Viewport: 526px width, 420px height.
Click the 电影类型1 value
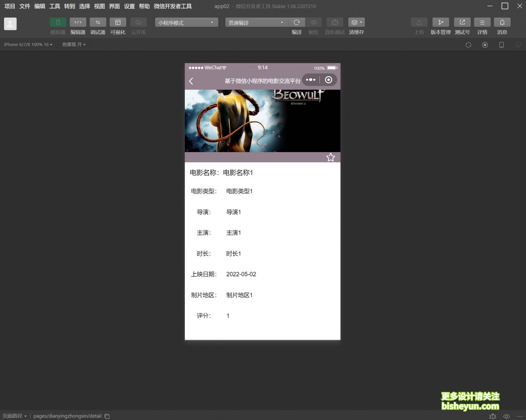[x=239, y=191]
